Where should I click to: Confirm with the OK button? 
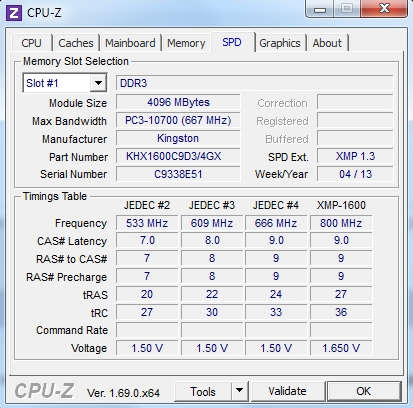[364, 391]
